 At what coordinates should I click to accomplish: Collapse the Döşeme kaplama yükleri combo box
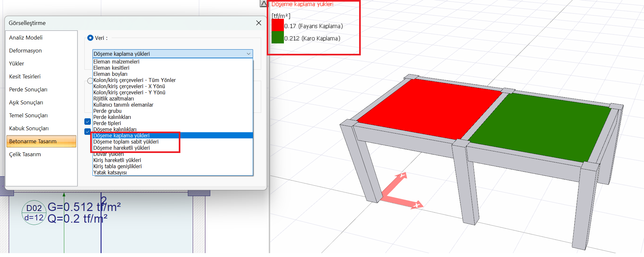point(249,54)
